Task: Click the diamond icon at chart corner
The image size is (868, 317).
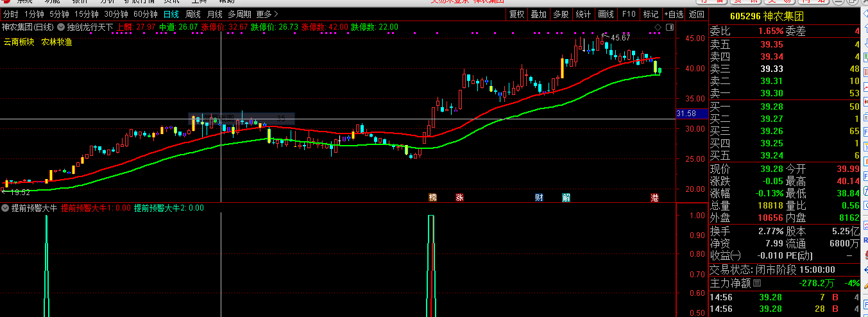Action: click(x=658, y=28)
